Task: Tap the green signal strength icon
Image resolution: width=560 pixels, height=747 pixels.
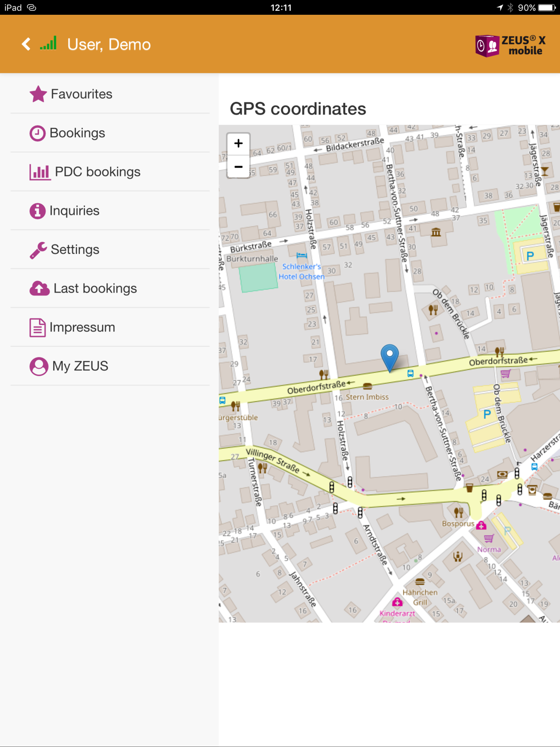Action: click(x=48, y=43)
